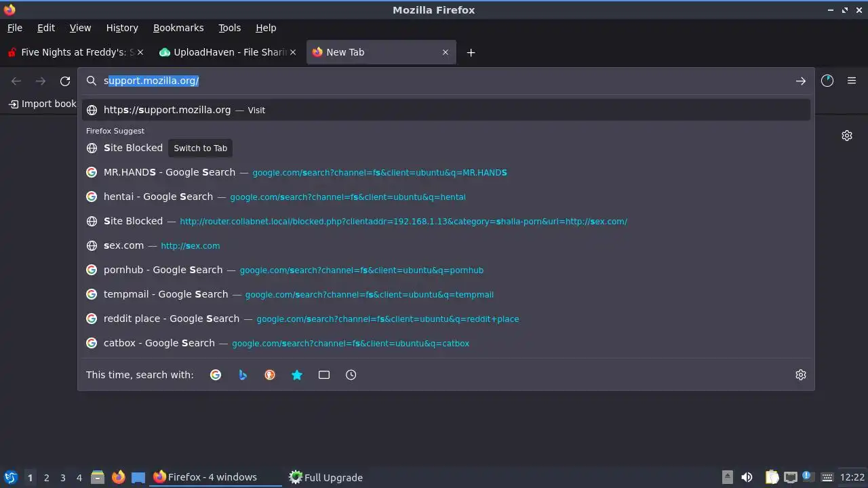The height and width of the screenshot is (488, 868).
Task: Switch to virtual desktop 1
Action: 31,477
